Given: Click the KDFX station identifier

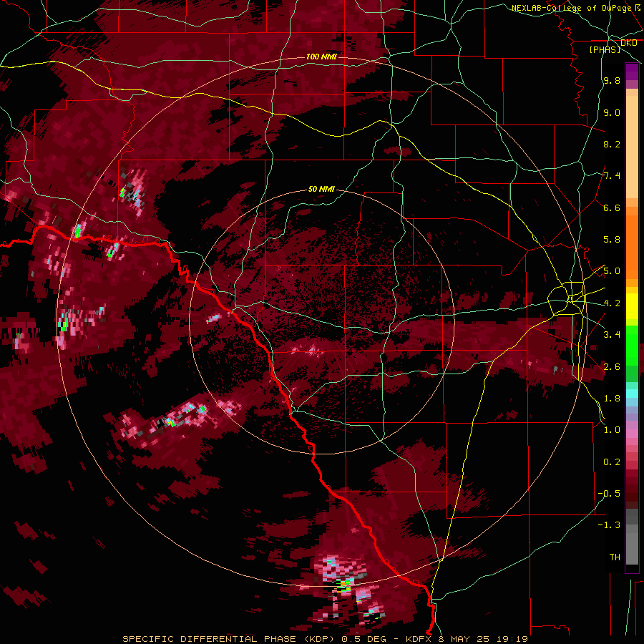Looking at the screenshot, I should 418,639.
